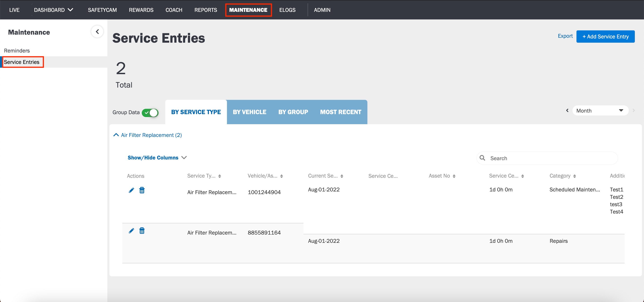Image resolution: width=644 pixels, height=302 pixels.
Task: Open the Month period dropdown
Action: coord(600,111)
